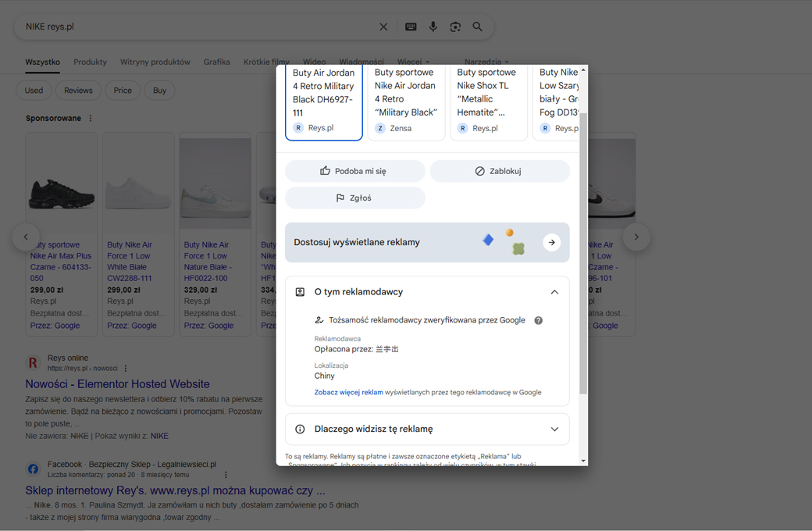
Task: Start voice search with the microphone icon
Action: [433, 27]
